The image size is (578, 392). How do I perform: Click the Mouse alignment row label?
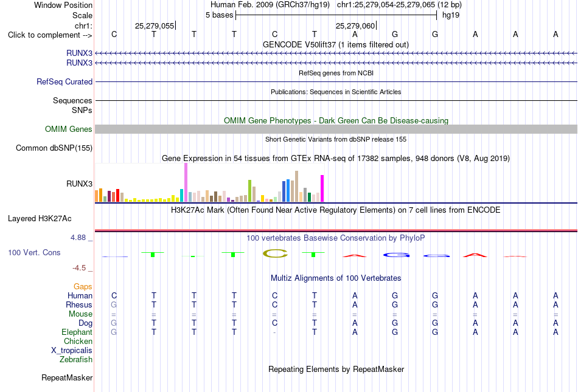coord(80,314)
